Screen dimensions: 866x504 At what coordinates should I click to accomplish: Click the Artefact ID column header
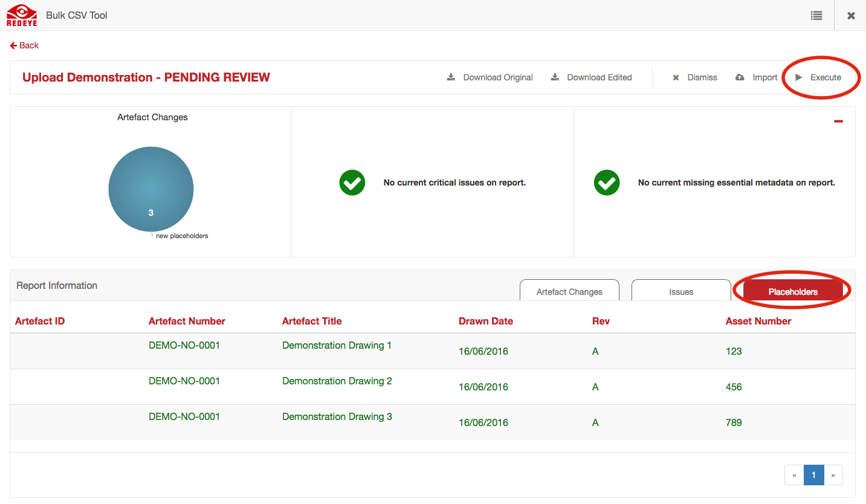[40, 321]
